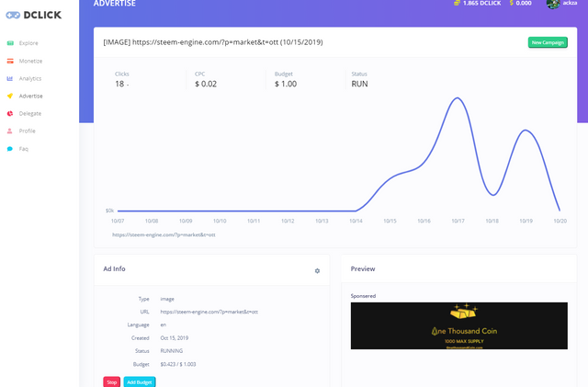Open the Profile page

27,131
